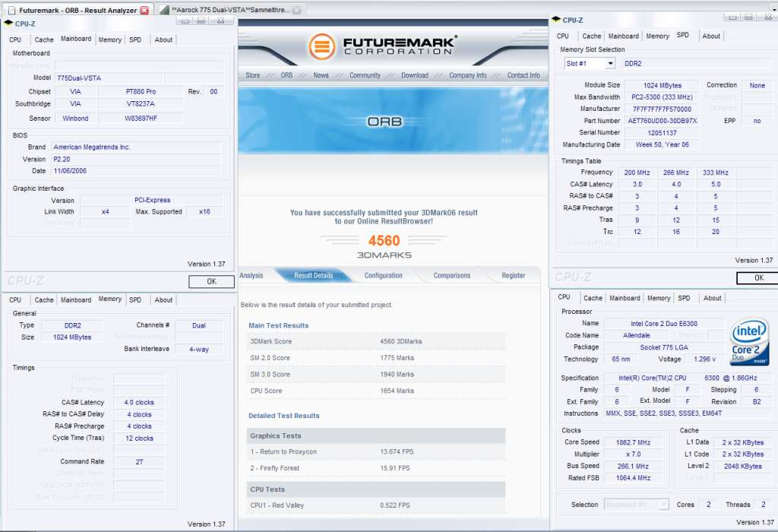Viewport: 778px width, 532px height.
Task: Select the part number AET760UD00-30DB97X
Action: [663, 121]
